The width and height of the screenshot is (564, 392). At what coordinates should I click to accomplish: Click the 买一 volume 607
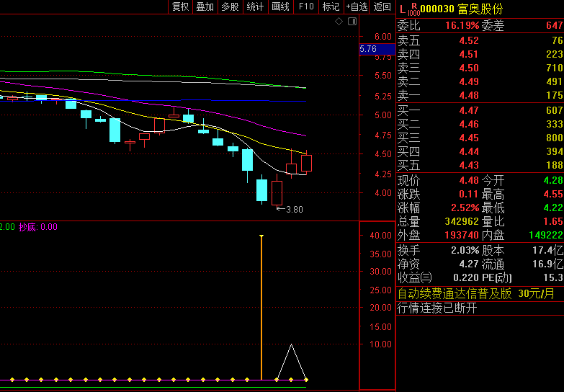click(x=555, y=110)
